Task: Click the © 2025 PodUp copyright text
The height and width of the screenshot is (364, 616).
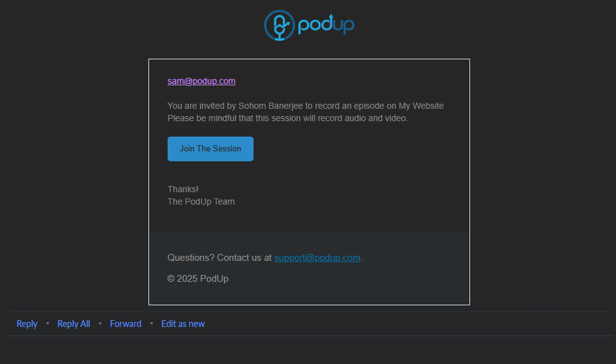Action: pos(198,279)
